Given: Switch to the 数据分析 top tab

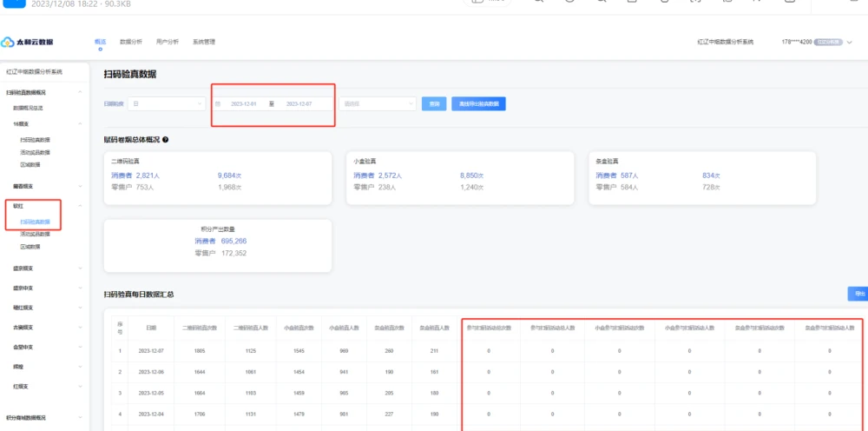Looking at the screenshot, I should point(130,42).
